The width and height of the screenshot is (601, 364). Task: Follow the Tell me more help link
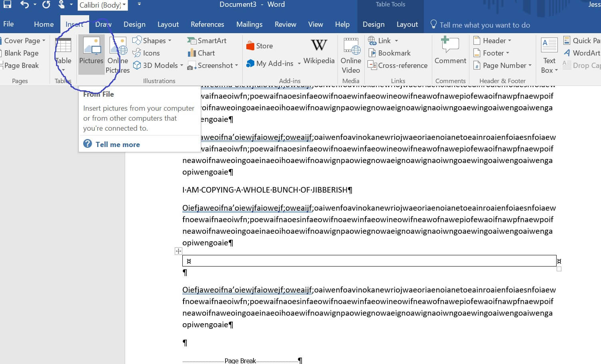coord(118,144)
